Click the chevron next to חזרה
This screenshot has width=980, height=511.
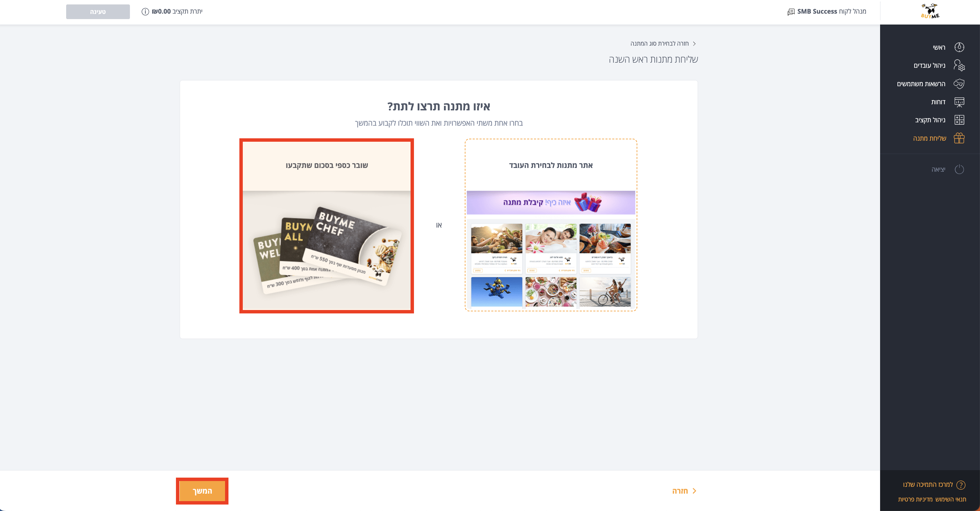click(694, 491)
